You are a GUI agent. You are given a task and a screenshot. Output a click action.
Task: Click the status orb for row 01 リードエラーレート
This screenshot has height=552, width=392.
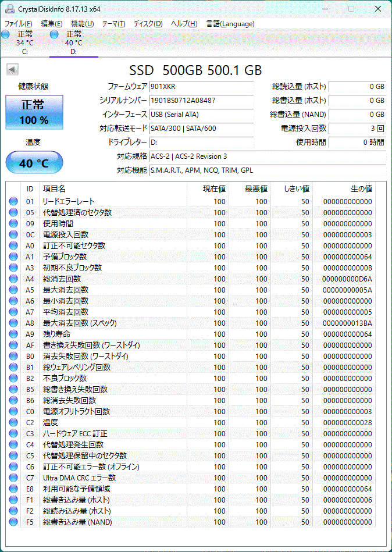pos(13,201)
